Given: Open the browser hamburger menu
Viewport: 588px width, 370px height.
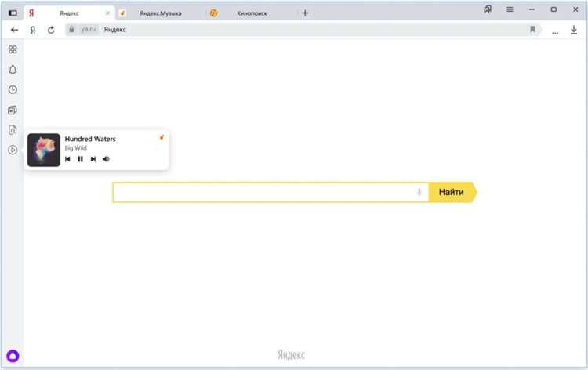Looking at the screenshot, I should (x=510, y=9).
